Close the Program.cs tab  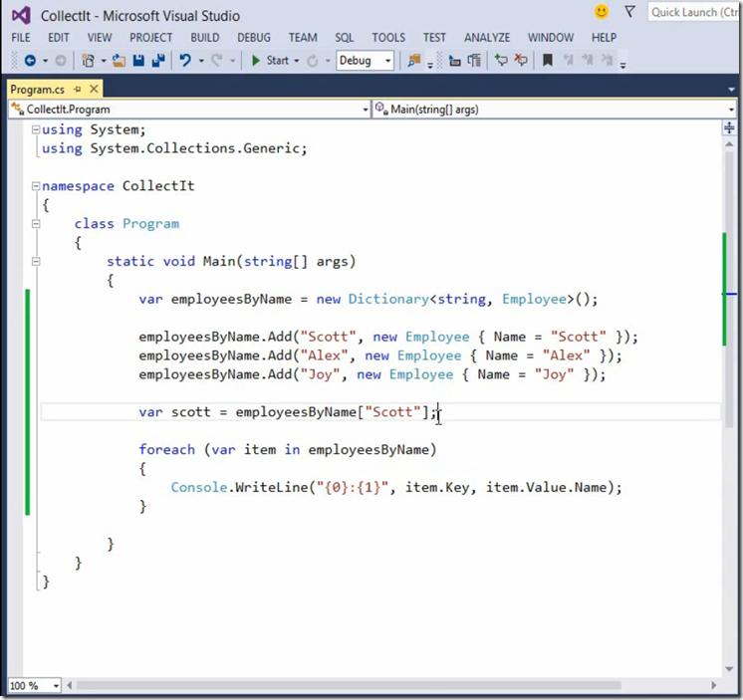click(94, 89)
